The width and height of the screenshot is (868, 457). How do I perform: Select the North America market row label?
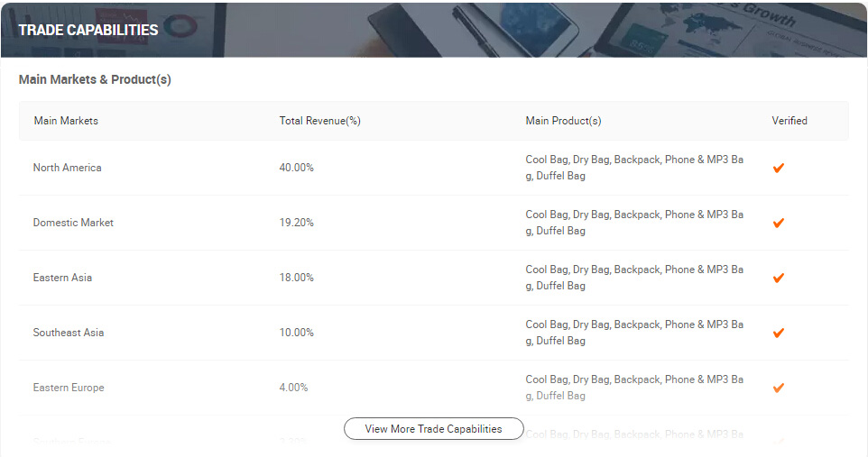(x=68, y=168)
